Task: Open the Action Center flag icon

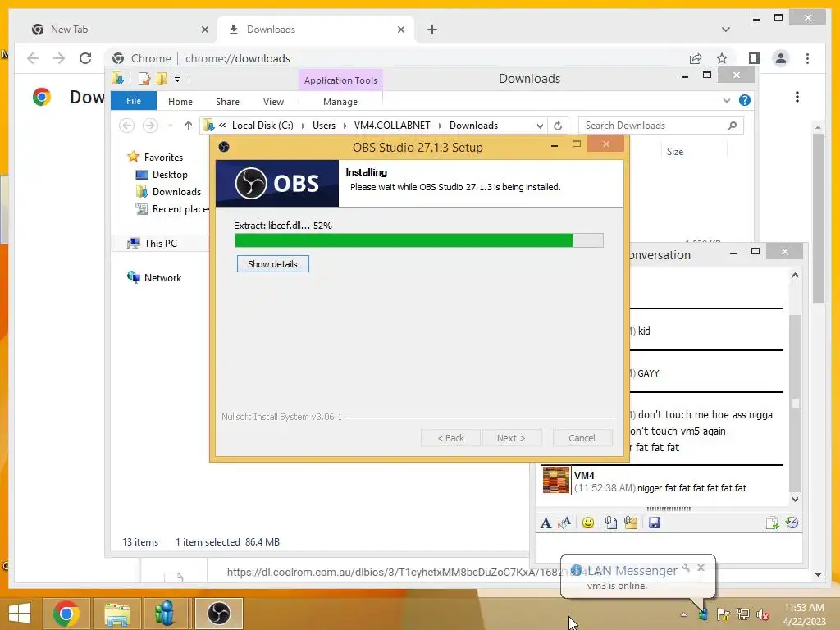Action: 724,614
